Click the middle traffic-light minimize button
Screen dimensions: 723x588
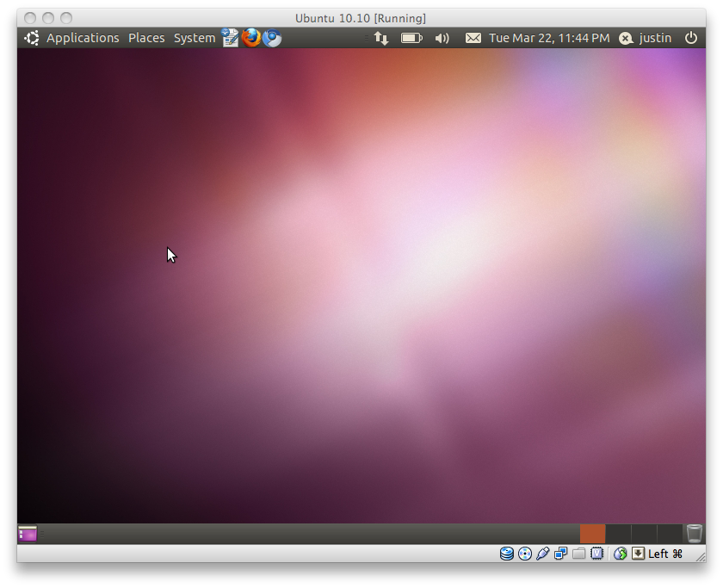click(48, 18)
